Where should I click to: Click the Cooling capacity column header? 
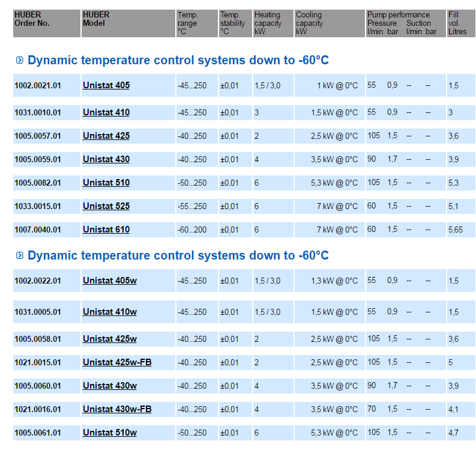point(330,23)
